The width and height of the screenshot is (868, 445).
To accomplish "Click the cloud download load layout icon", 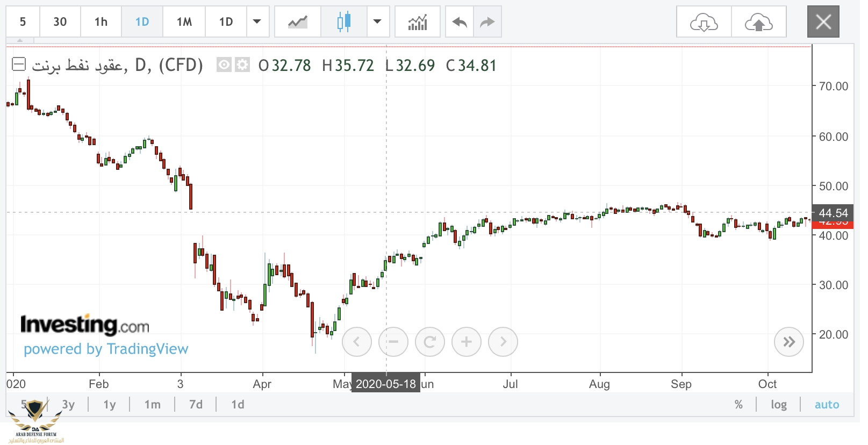I will (x=704, y=22).
